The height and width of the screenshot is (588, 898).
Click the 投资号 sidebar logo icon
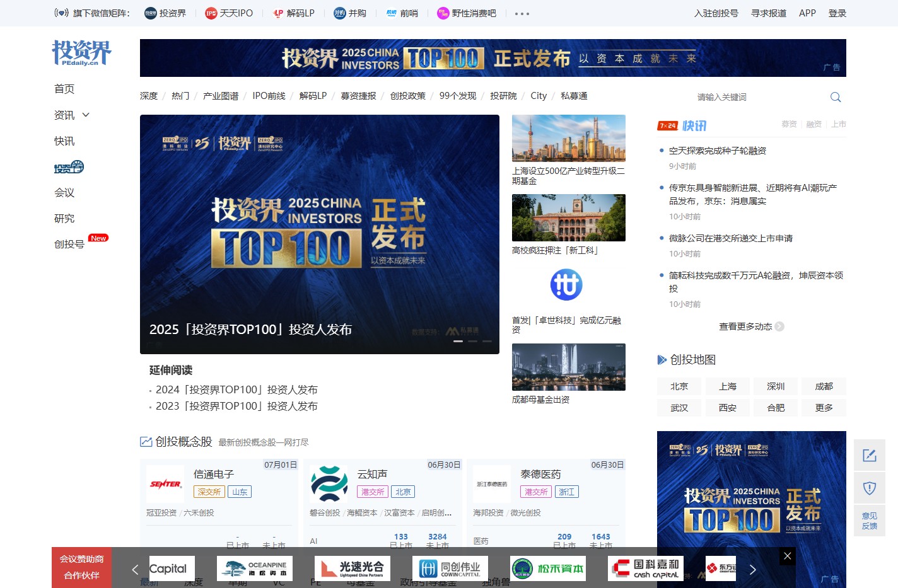[x=69, y=167]
